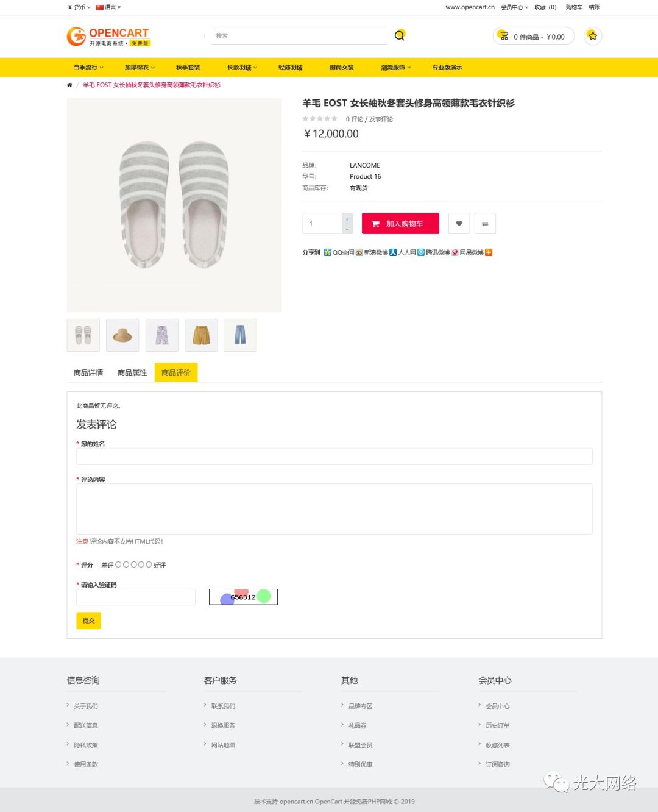The image size is (658, 812).
Task: Open the 当季流行 navigation menu
Action: (88, 68)
